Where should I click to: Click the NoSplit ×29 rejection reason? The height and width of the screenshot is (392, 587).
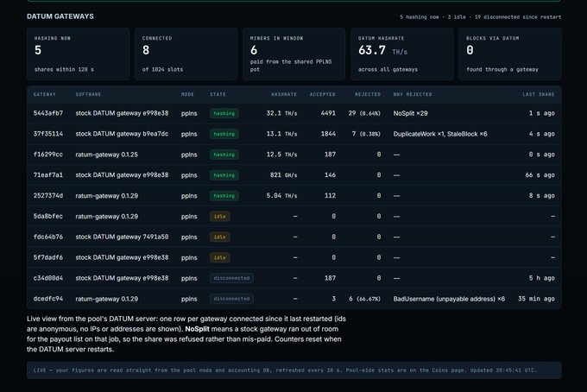410,113
